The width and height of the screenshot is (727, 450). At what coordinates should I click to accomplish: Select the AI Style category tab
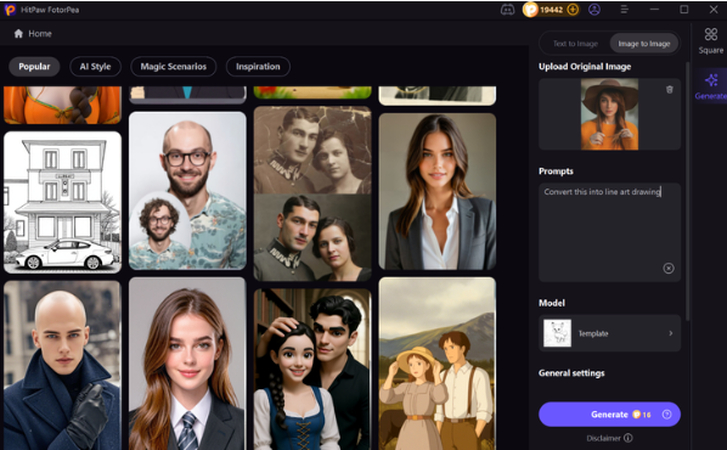coord(95,67)
